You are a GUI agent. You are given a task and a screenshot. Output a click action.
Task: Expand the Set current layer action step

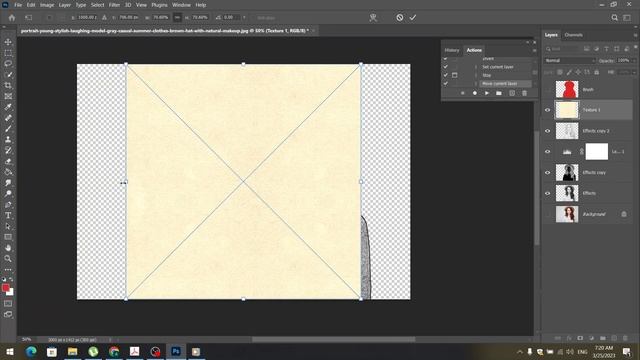click(476, 67)
